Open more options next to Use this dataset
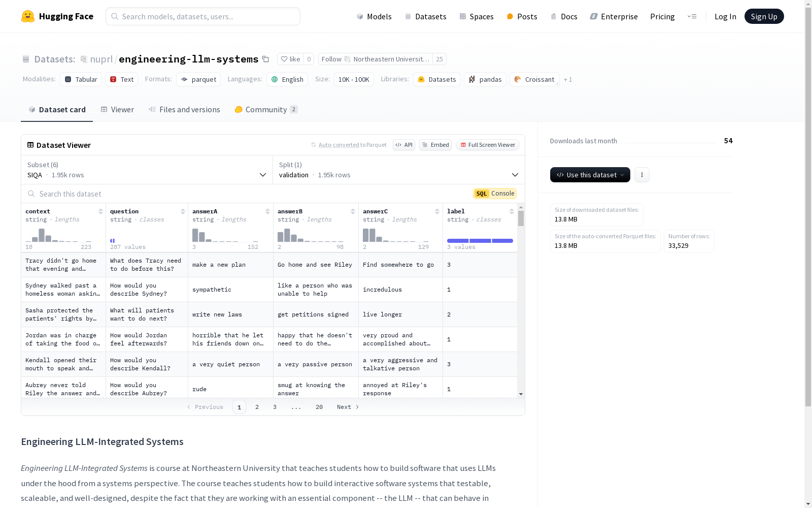 pos(642,175)
